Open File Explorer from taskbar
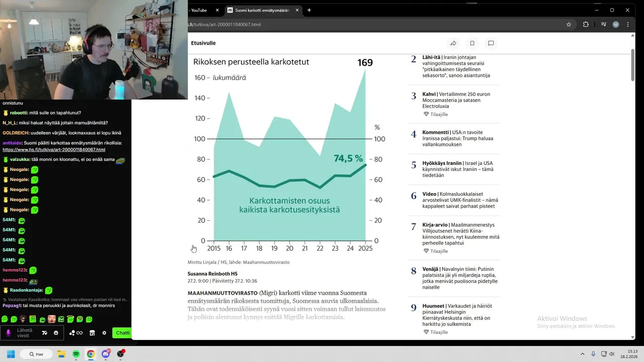The image size is (644, 362). 61,354
